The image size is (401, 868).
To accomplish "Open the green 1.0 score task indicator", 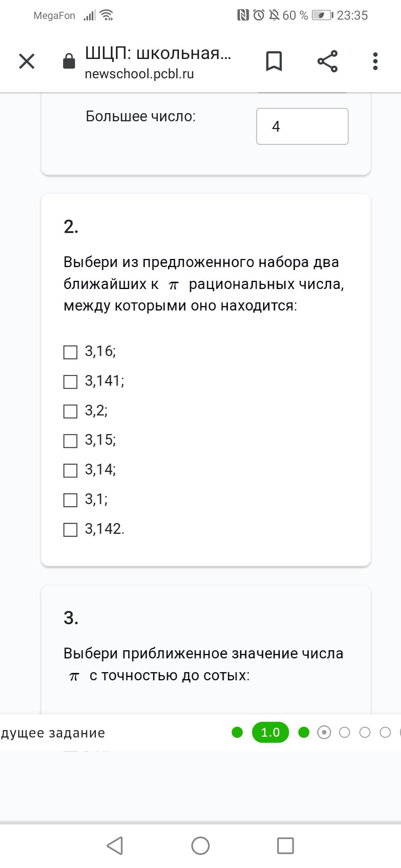I will 270,732.
